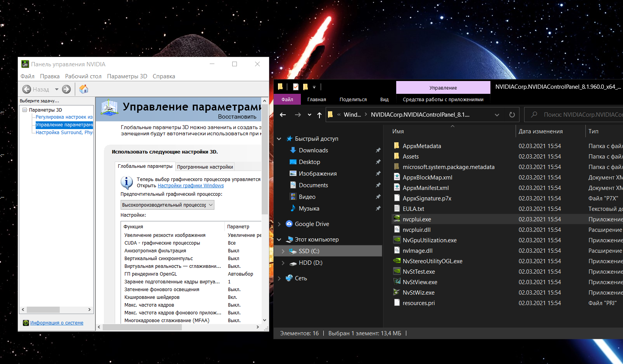Collapse Быстрый доступ section
The height and width of the screenshot is (364, 623).
[279, 139]
